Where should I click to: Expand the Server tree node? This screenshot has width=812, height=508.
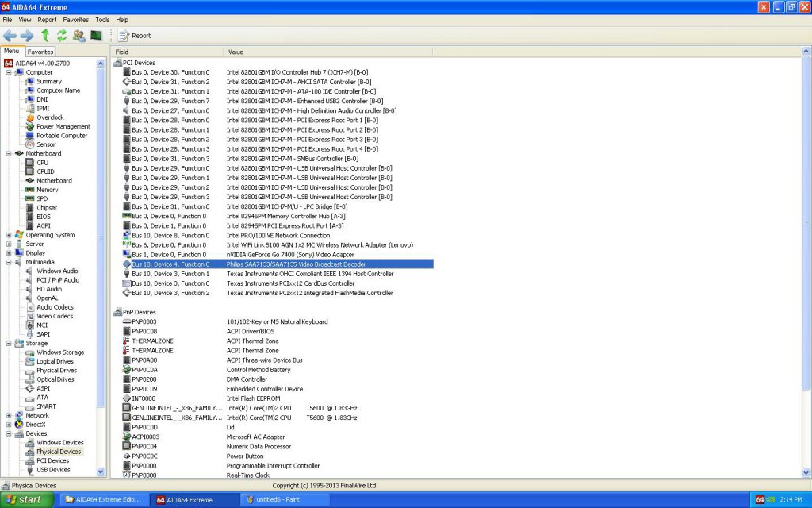point(9,244)
